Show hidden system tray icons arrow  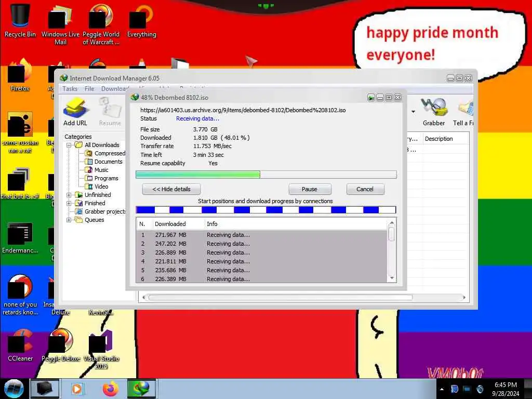coord(442,389)
